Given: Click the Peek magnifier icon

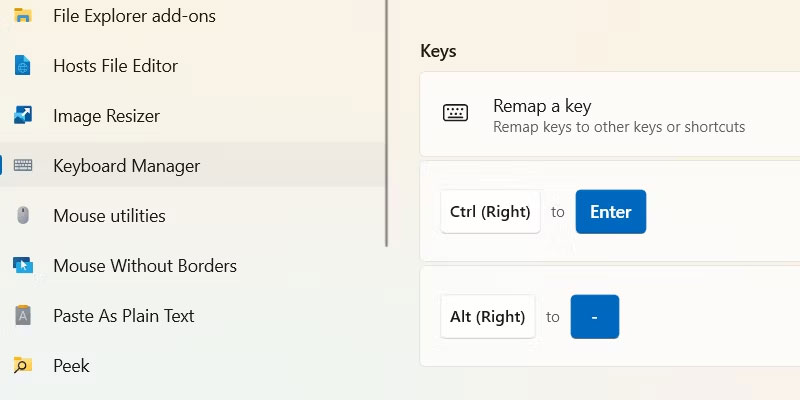Looking at the screenshot, I should pos(23,366).
